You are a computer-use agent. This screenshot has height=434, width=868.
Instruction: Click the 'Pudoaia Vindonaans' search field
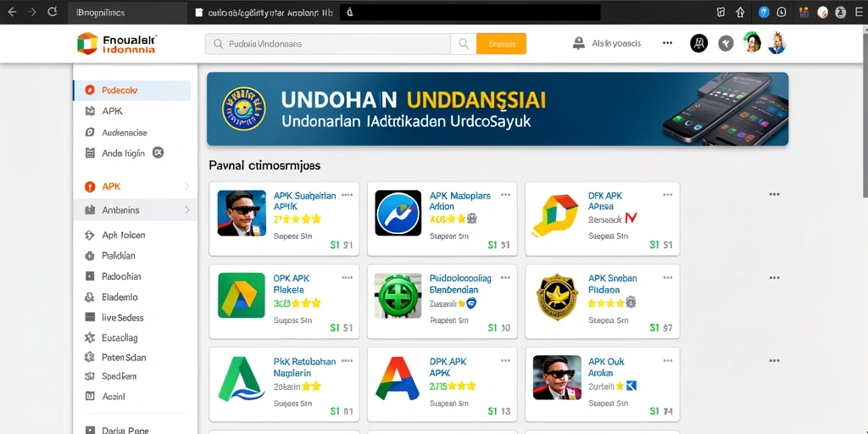tap(328, 44)
